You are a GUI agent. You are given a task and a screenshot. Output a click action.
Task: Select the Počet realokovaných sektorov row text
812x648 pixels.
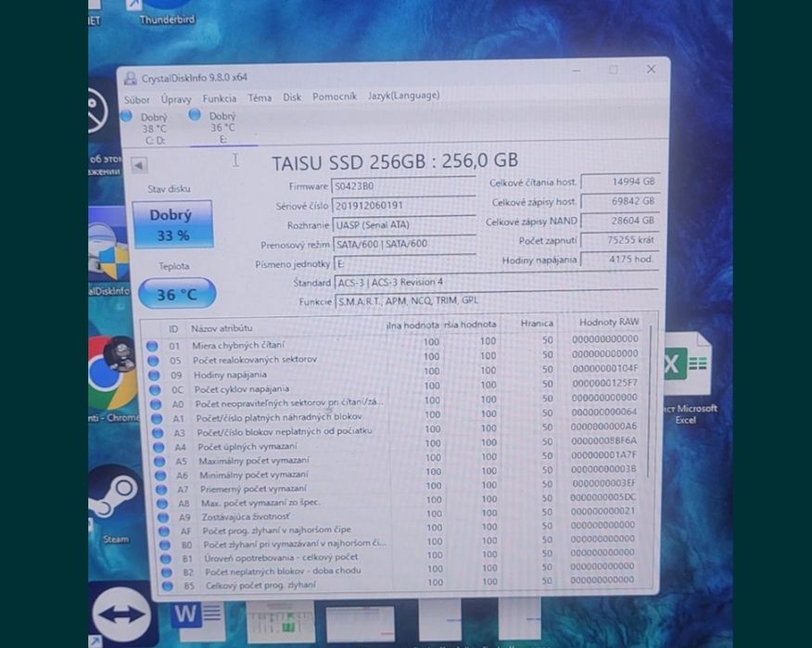254,360
